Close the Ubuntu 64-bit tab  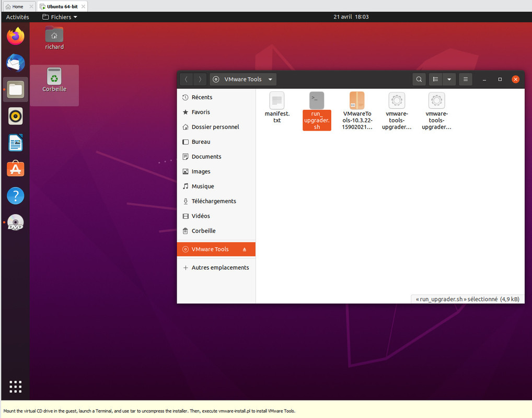point(83,6)
